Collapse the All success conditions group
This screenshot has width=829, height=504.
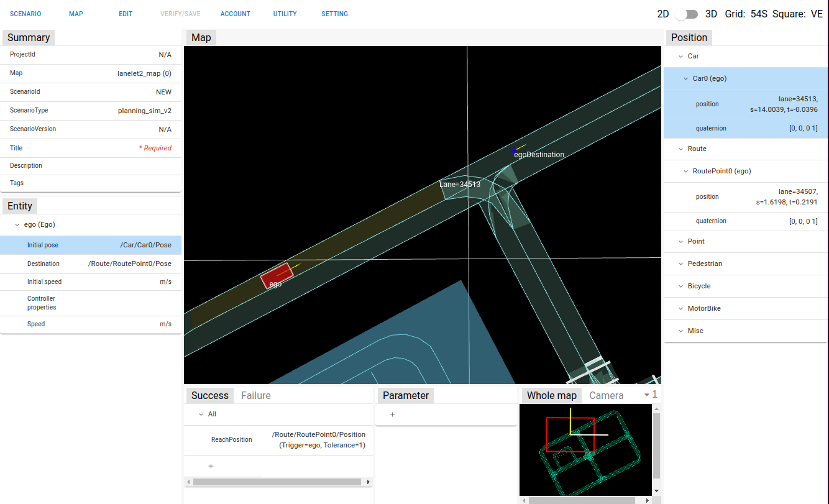[201, 414]
